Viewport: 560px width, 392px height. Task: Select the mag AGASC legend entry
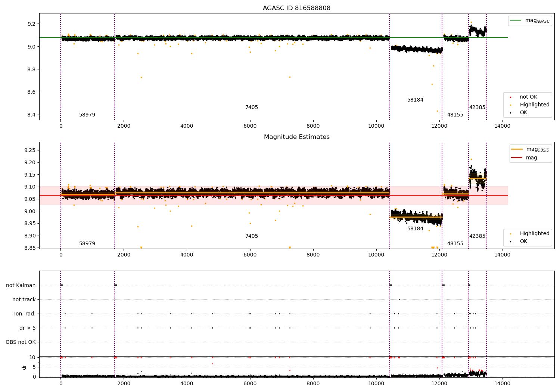click(530, 21)
